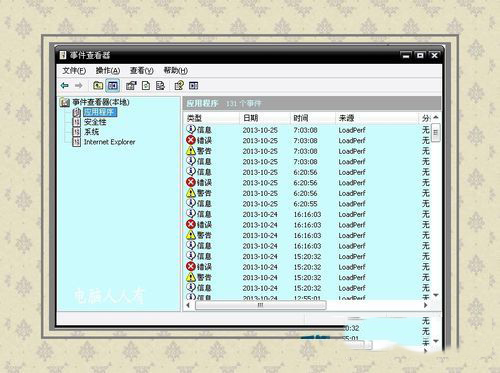Sort by the 时间 column header
This screenshot has width=500, height=373.
pyautogui.click(x=313, y=118)
